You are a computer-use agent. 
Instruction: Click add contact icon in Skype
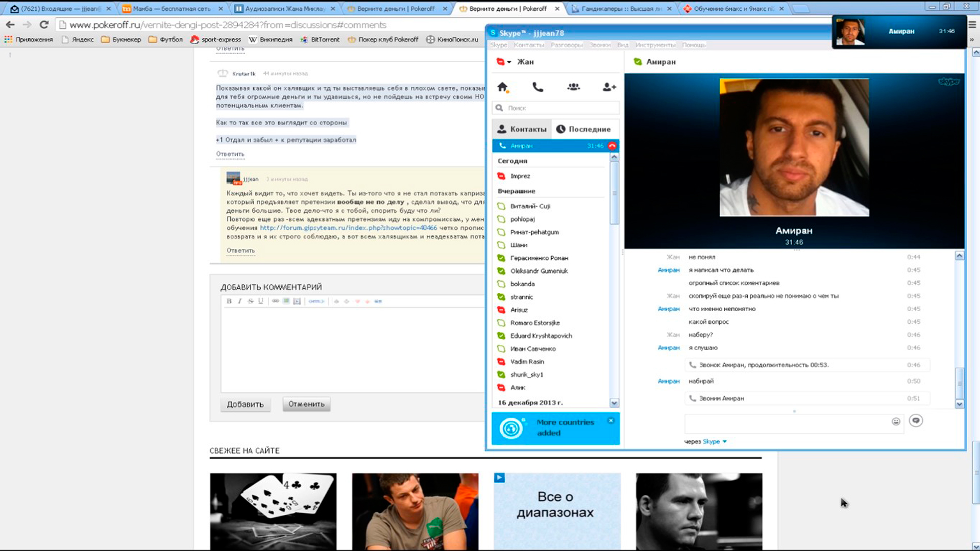pyautogui.click(x=609, y=87)
